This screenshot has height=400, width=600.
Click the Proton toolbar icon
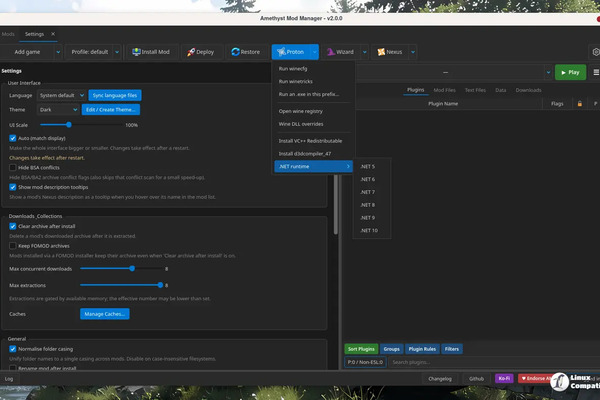coord(281,52)
